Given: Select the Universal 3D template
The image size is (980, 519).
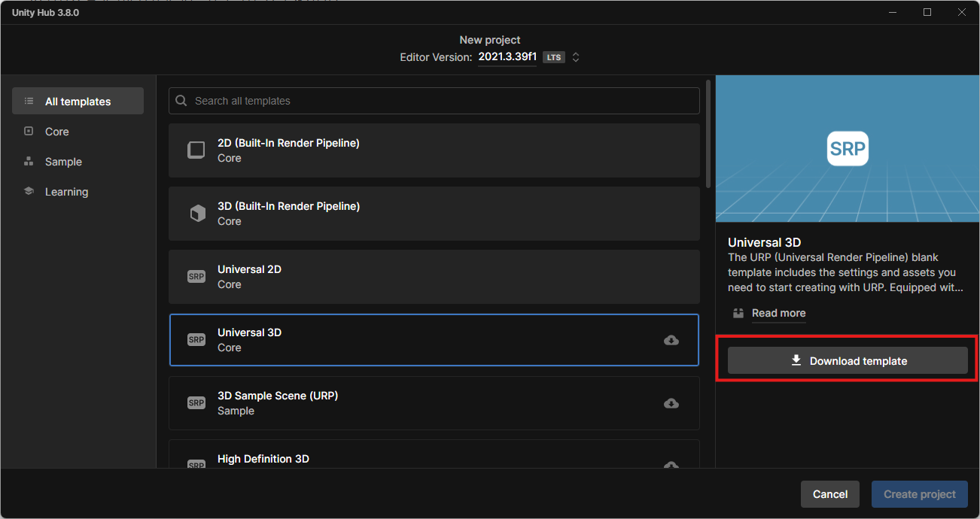Looking at the screenshot, I should coord(434,340).
